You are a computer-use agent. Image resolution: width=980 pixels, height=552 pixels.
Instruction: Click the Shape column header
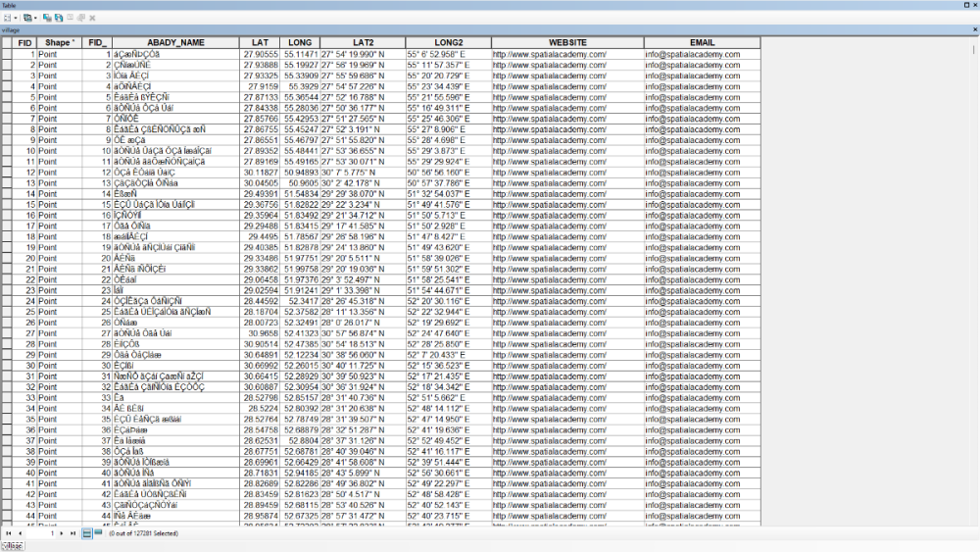59,42
